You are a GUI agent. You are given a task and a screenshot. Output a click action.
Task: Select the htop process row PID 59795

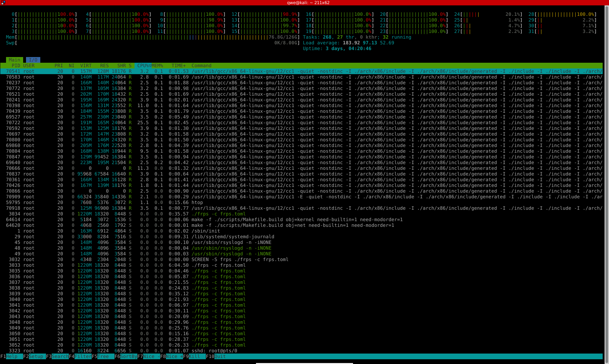tap(301, 202)
